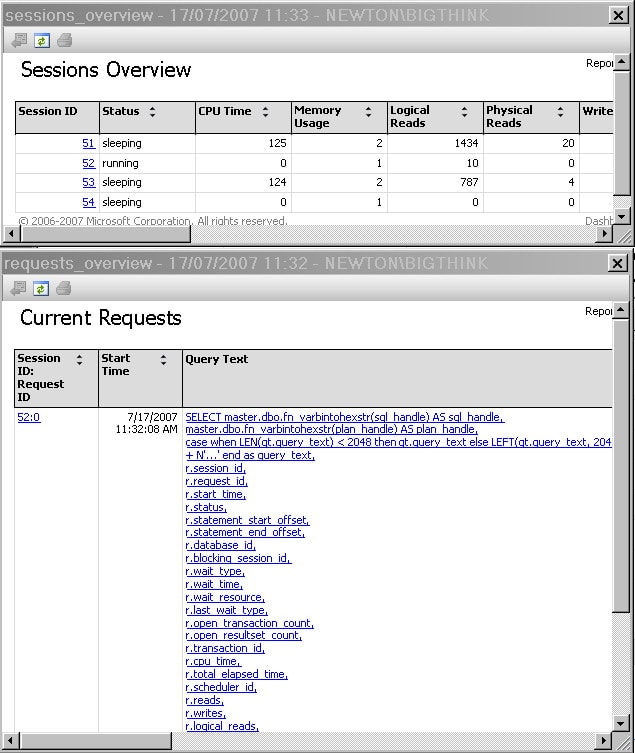Sort requests by Session ID column
The width and height of the screenshot is (635, 753).
[79, 360]
